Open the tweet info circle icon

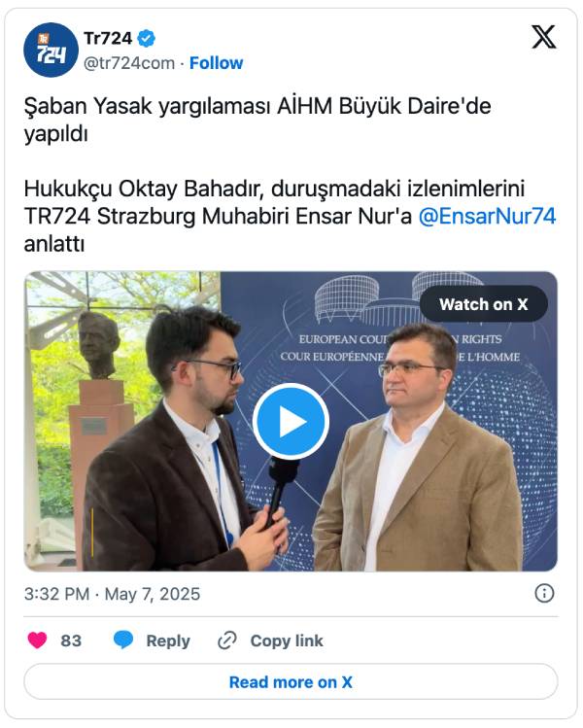(x=544, y=593)
